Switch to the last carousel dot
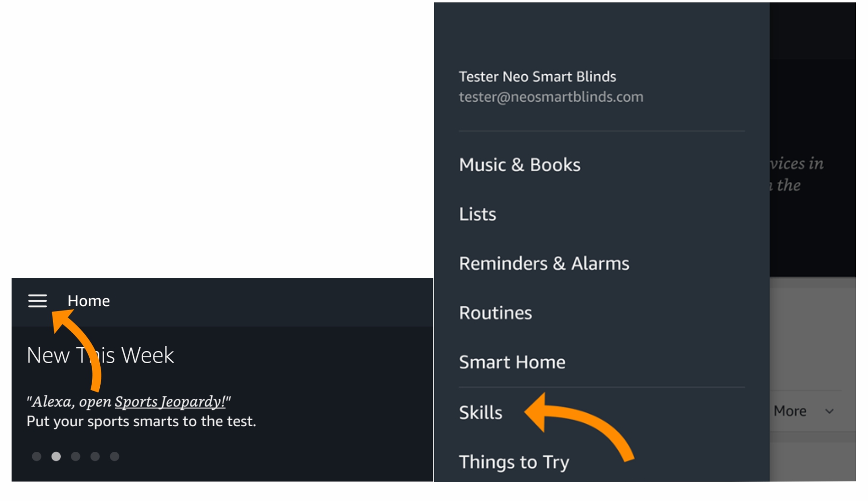The image size is (868, 501). pos(114,456)
